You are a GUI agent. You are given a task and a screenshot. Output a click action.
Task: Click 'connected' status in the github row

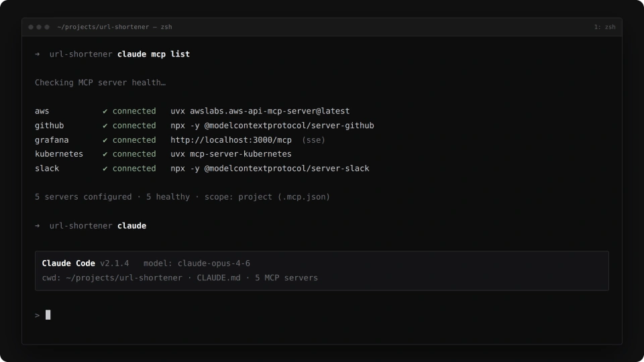[134, 125]
